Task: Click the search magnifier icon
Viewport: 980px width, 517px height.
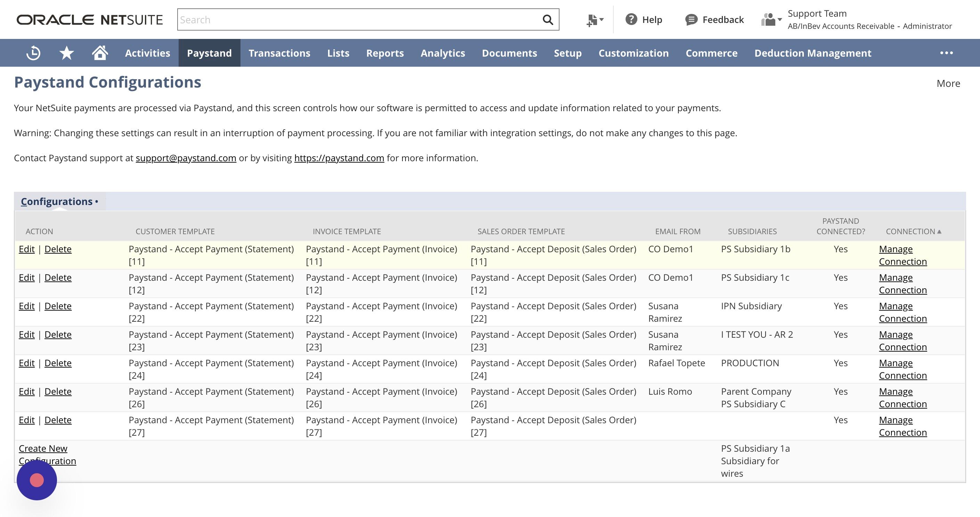Action: (x=547, y=20)
